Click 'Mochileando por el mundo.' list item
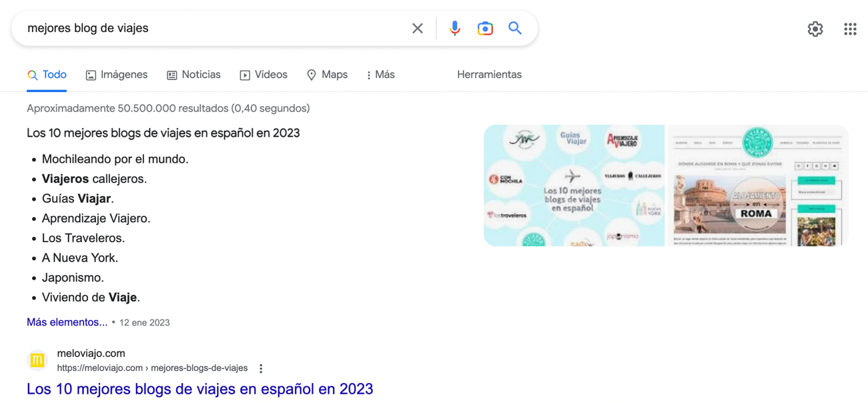 tap(115, 159)
